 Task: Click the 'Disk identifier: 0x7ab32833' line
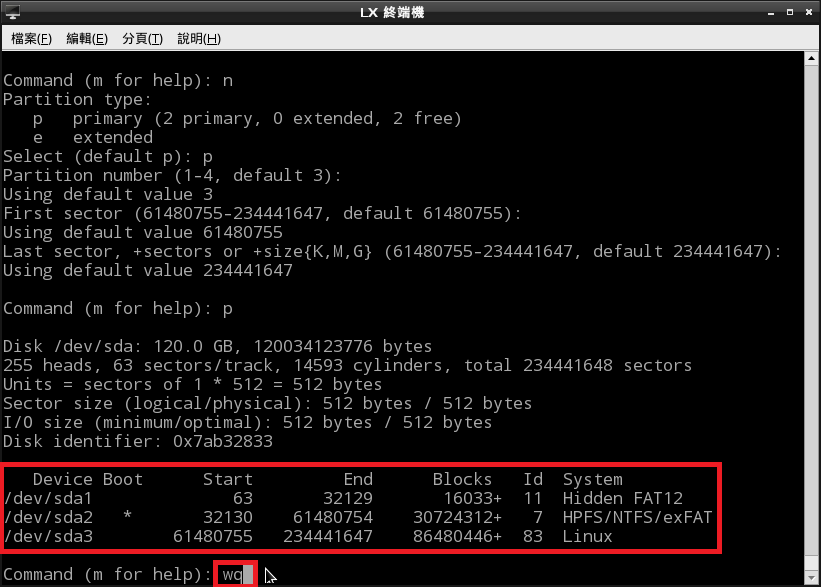click(138, 442)
